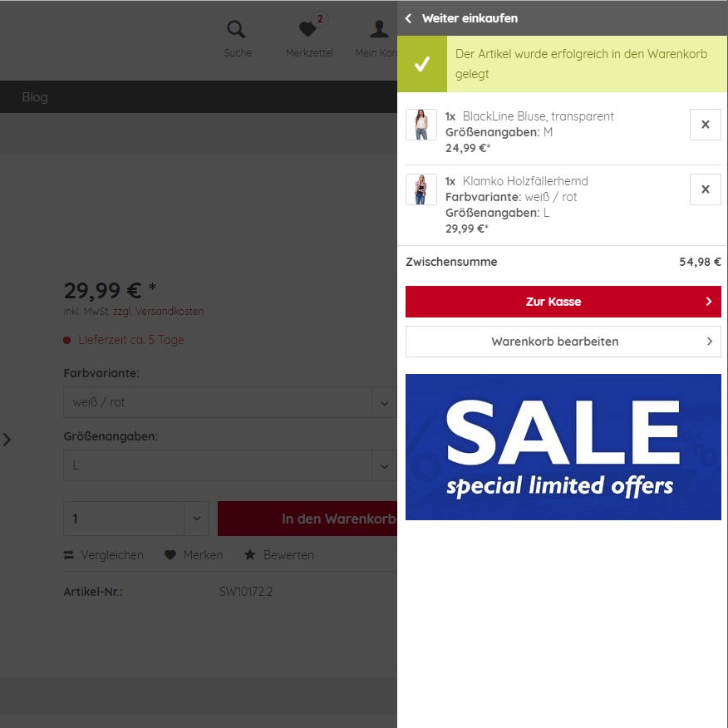Image resolution: width=728 pixels, height=728 pixels.
Task: Click the Warenkorb bearbeiten button
Action: point(563,342)
